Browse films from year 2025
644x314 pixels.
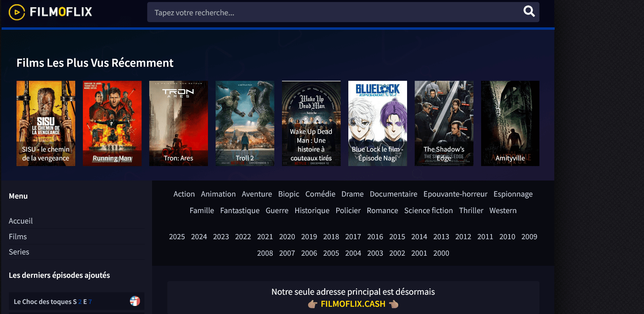(177, 237)
